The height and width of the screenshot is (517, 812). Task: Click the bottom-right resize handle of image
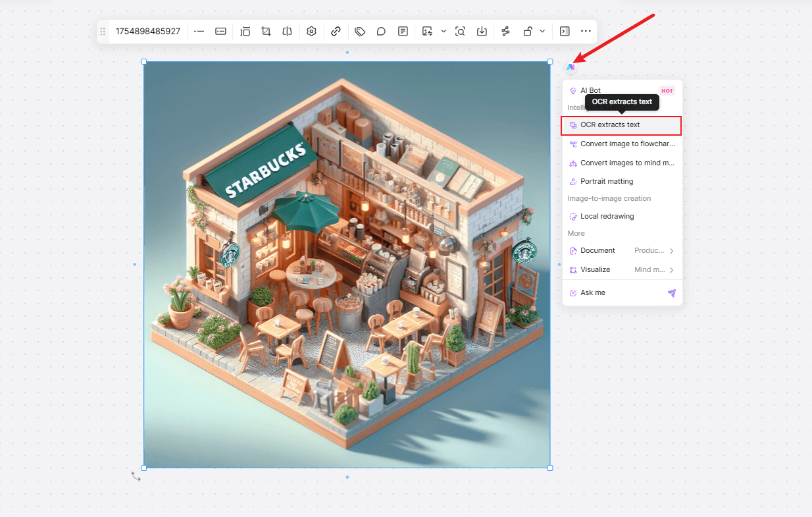click(x=550, y=468)
